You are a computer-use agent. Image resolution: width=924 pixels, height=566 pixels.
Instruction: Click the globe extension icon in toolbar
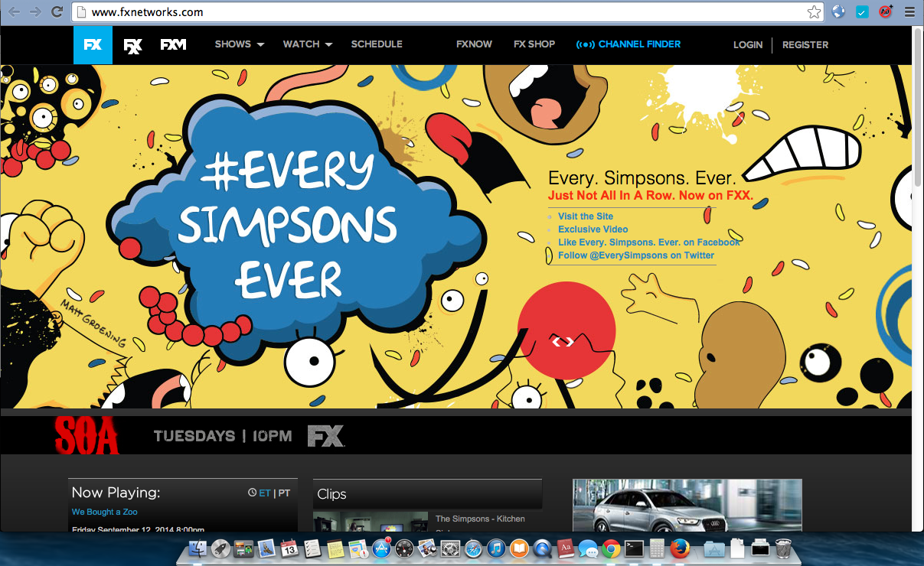838,11
